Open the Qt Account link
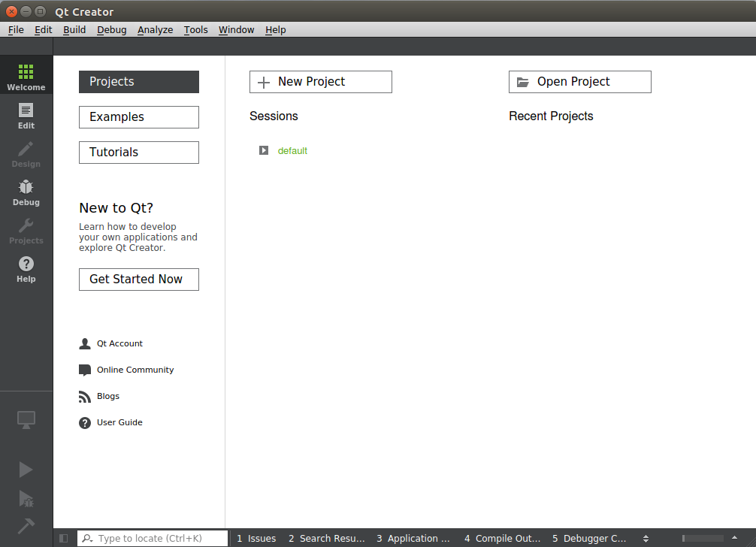The width and height of the screenshot is (756, 547). pos(119,343)
